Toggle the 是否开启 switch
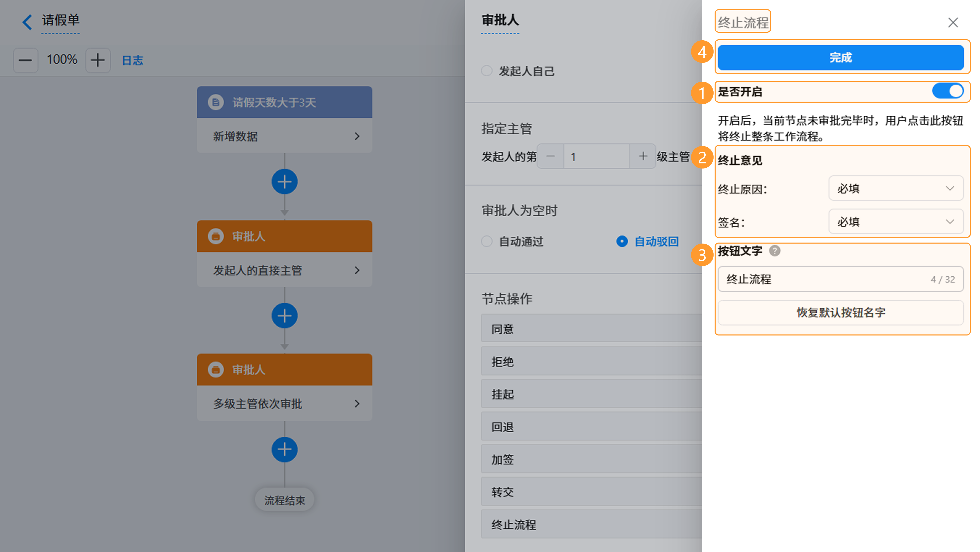This screenshot has height=552, width=980. (x=948, y=91)
